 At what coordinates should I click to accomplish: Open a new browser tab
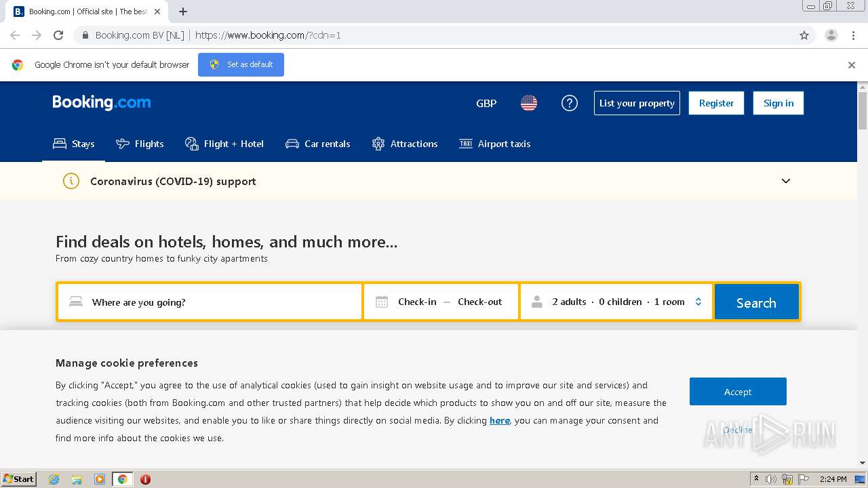point(183,12)
